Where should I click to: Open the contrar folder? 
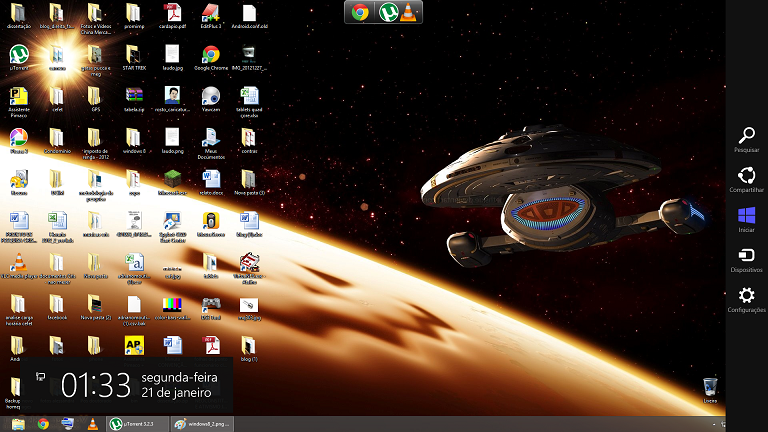(249, 141)
